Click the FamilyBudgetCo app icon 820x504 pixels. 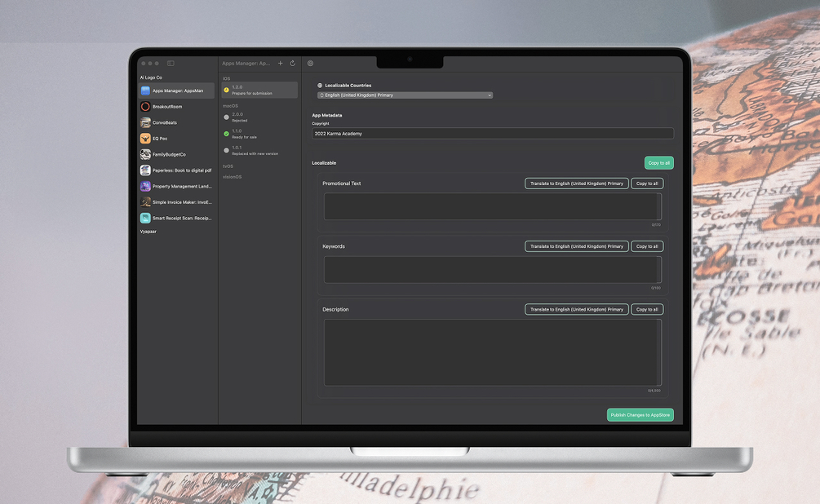(145, 155)
